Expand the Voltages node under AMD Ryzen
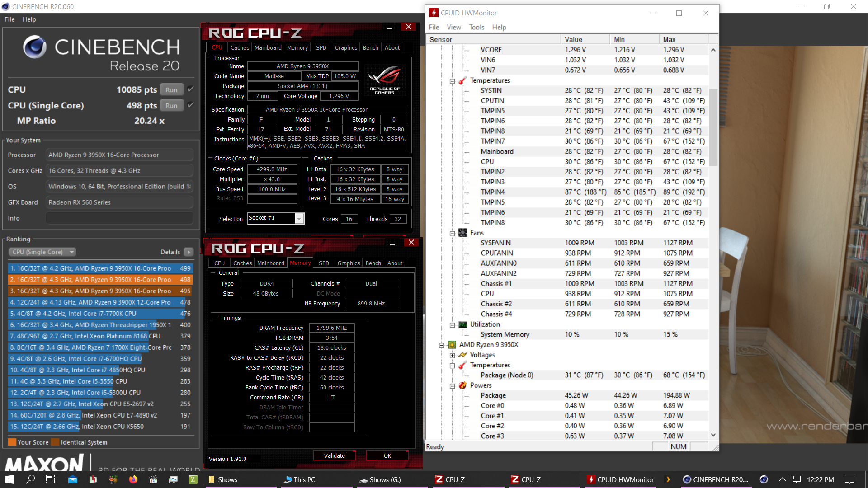The width and height of the screenshot is (868, 488). pyautogui.click(x=452, y=355)
